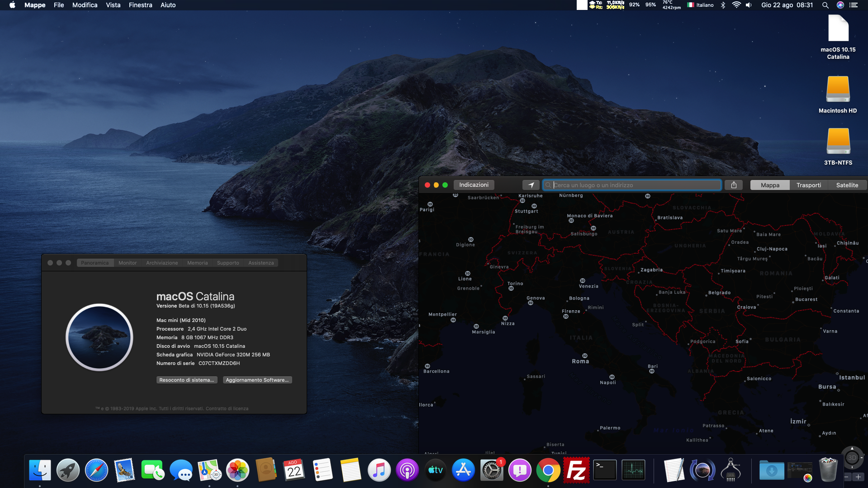Viewport: 868px width, 488px height.
Task: Open Catalina patcher circular-arrows Dock icon
Action: click(x=702, y=470)
